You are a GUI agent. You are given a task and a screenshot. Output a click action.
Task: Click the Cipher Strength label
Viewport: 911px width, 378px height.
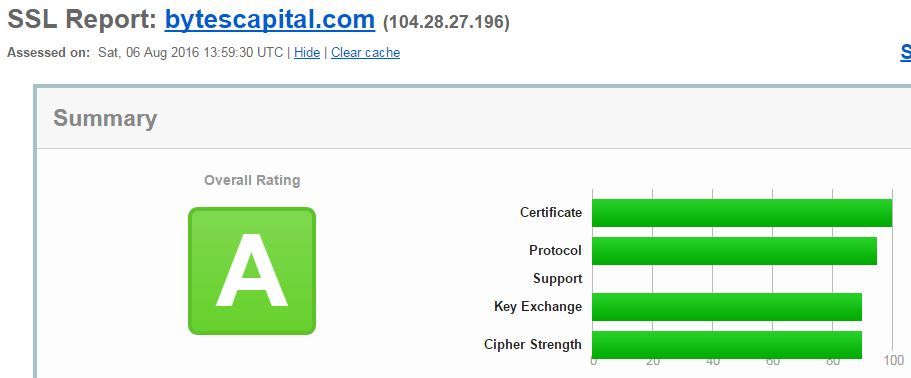pyautogui.click(x=533, y=345)
